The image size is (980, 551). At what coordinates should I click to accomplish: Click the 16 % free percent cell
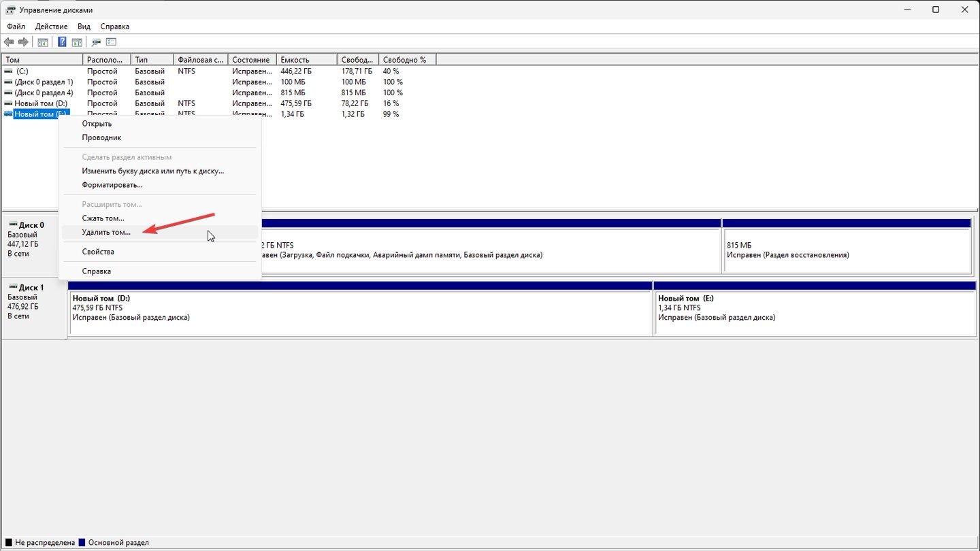391,103
